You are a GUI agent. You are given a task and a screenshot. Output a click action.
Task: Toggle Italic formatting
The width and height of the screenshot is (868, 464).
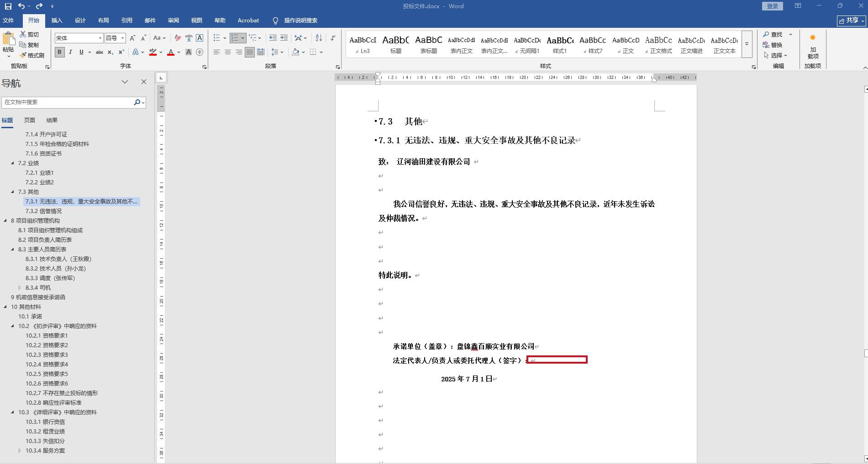click(x=70, y=52)
